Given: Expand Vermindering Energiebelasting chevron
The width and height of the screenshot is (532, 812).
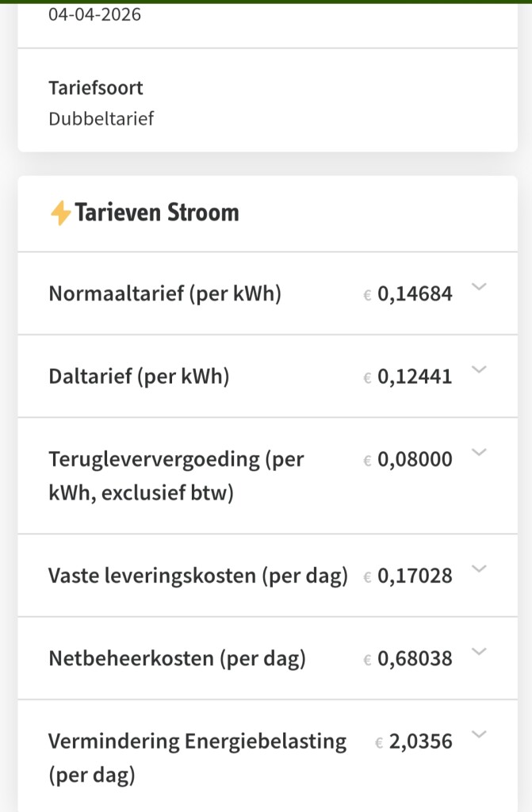Looking at the screenshot, I should click(x=478, y=734).
